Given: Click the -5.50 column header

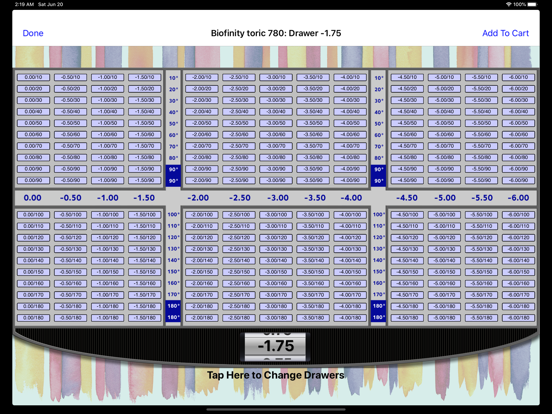Looking at the screenshot, I should coord(482,198).
